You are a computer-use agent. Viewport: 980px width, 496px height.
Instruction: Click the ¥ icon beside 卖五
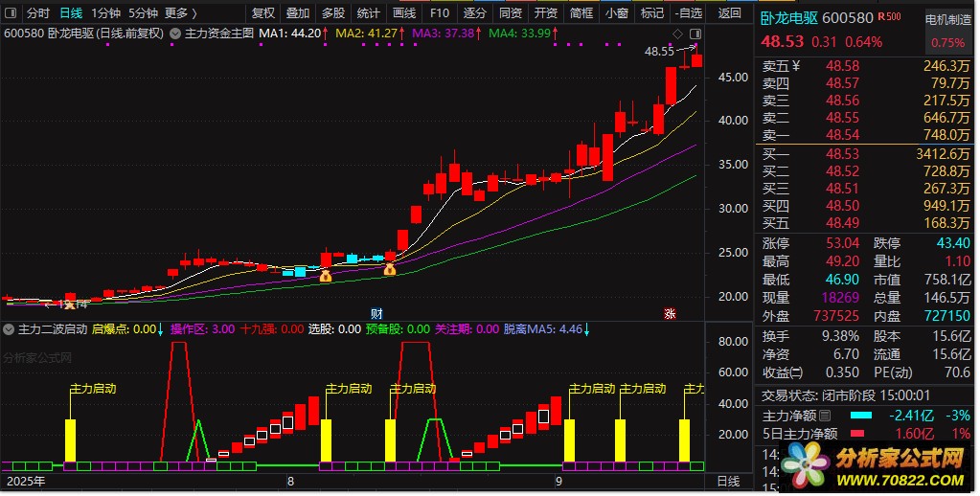pos(796,66)
